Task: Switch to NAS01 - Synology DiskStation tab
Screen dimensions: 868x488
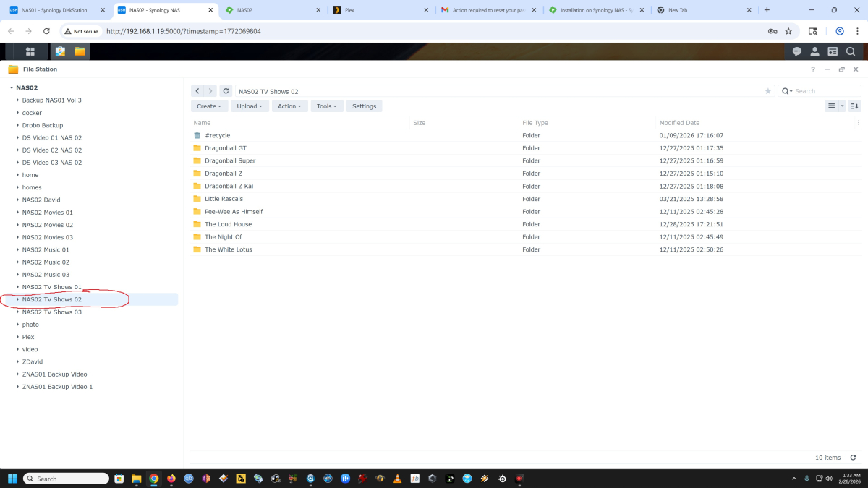Action: point(56,10)
